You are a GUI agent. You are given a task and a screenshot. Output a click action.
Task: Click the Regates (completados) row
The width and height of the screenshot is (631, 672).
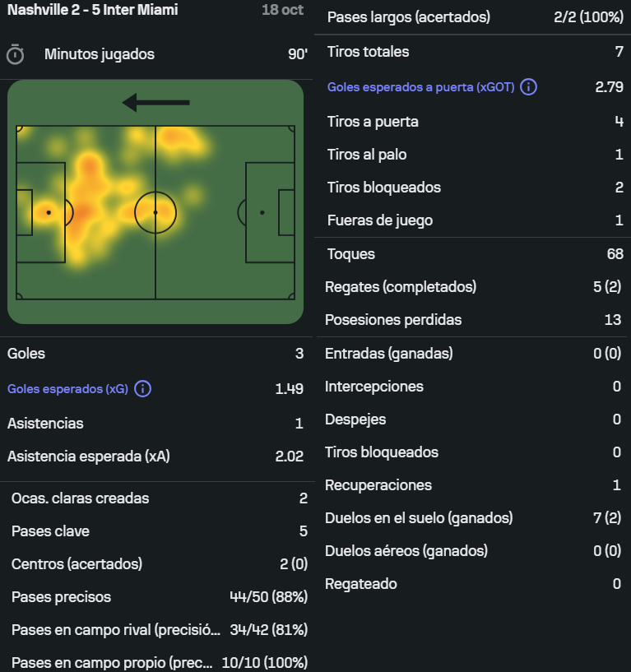(474, 287)
